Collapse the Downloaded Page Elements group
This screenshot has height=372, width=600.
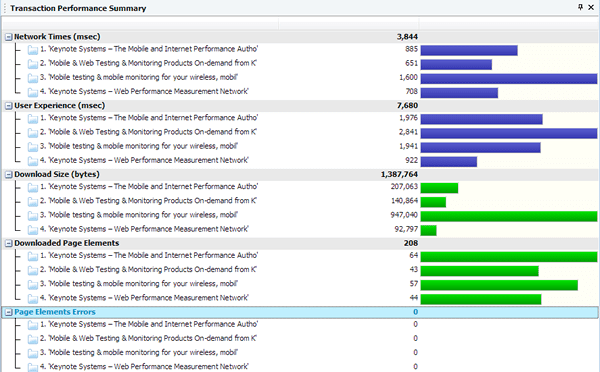[x=8, y=244]
